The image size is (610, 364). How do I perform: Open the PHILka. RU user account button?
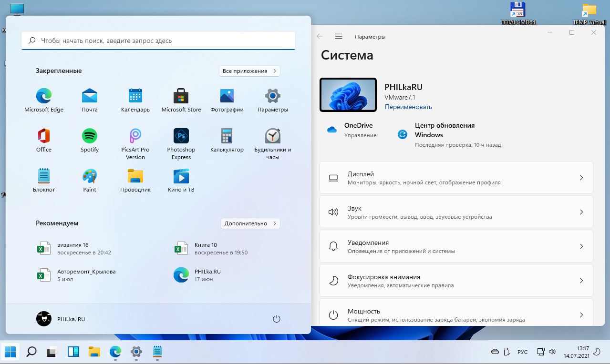61,319
